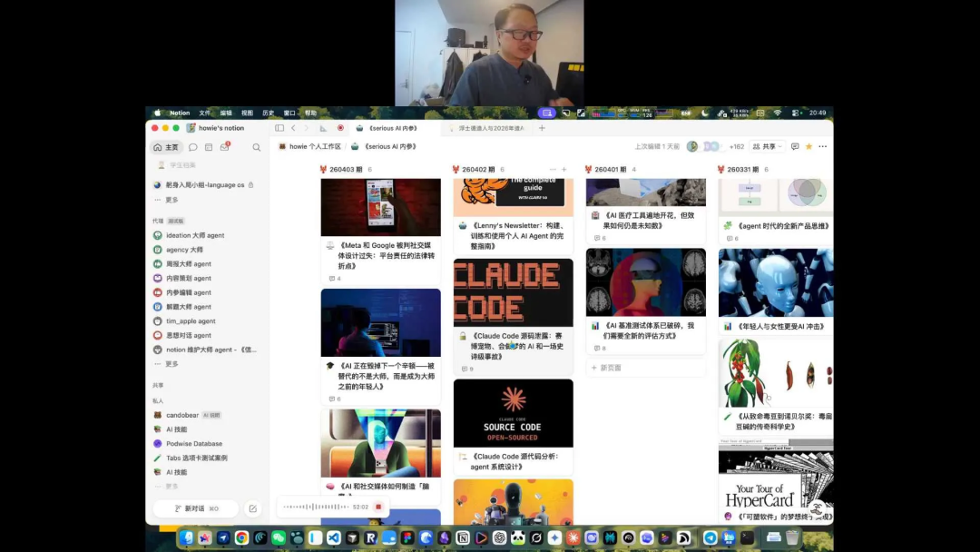
Task: Switch to the 浮士德造人 tab
Action: (x=487, y=128)
